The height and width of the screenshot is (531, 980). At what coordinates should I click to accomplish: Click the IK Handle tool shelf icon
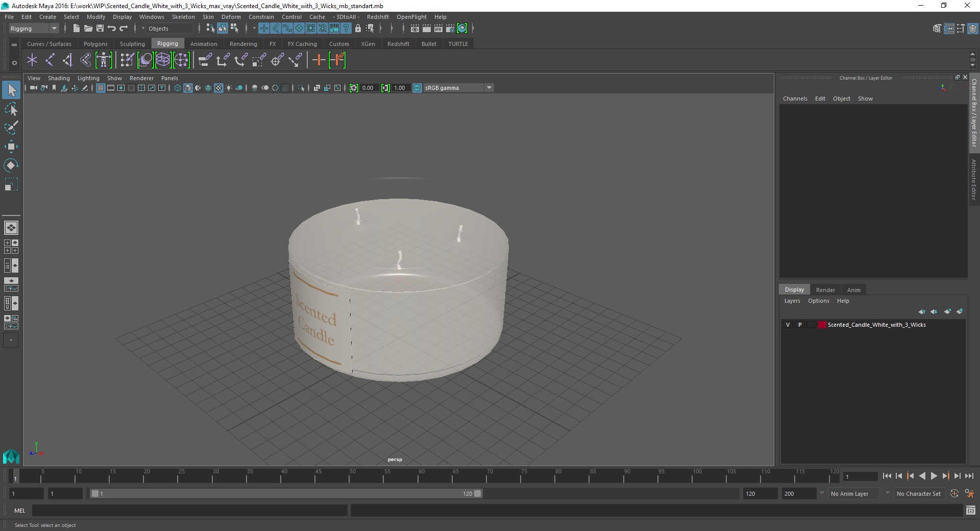(68, 60)
